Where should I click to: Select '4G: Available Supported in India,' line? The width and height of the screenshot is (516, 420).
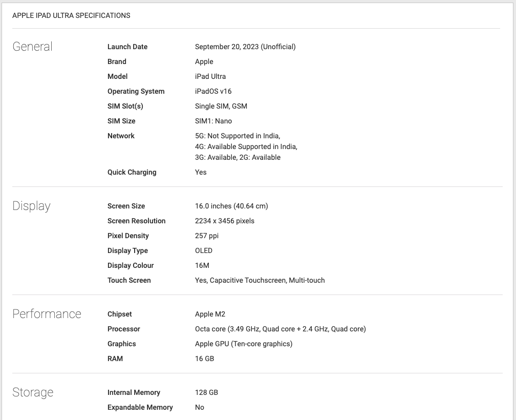point(246,146)
